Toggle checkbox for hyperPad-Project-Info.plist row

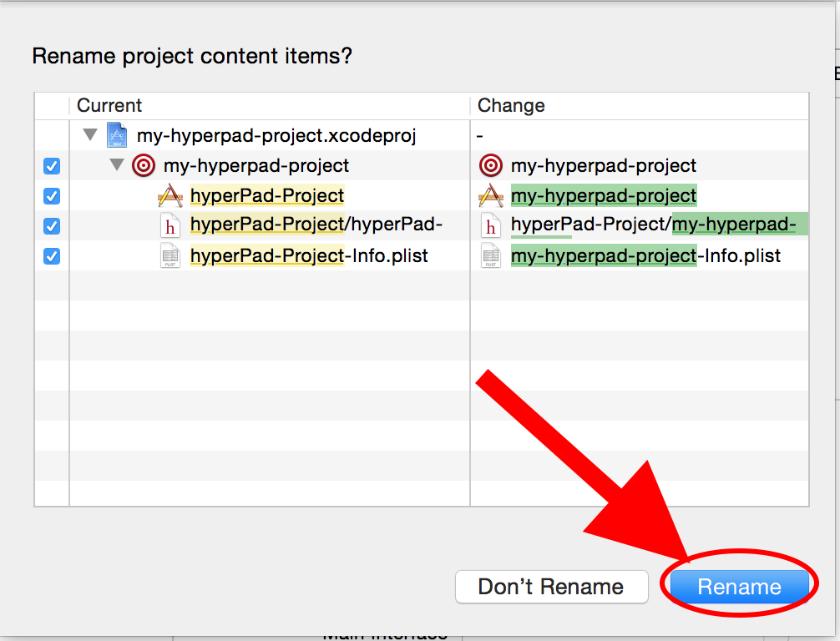52,256
